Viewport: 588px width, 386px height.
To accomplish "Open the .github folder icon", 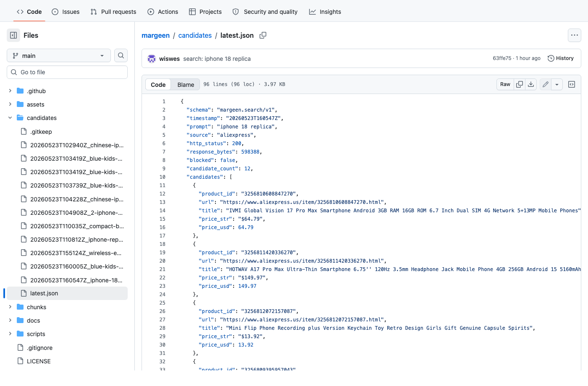I will [20, 91].
